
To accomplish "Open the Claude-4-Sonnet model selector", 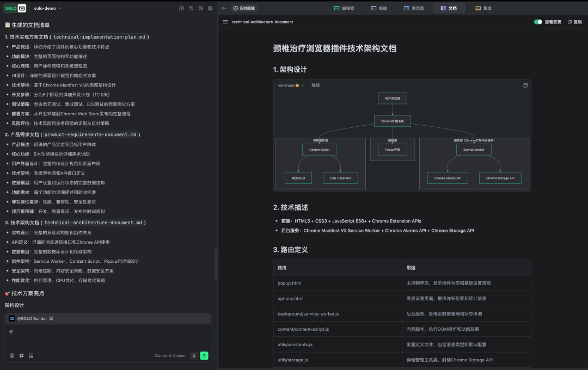I will click(x=170, y=356).
